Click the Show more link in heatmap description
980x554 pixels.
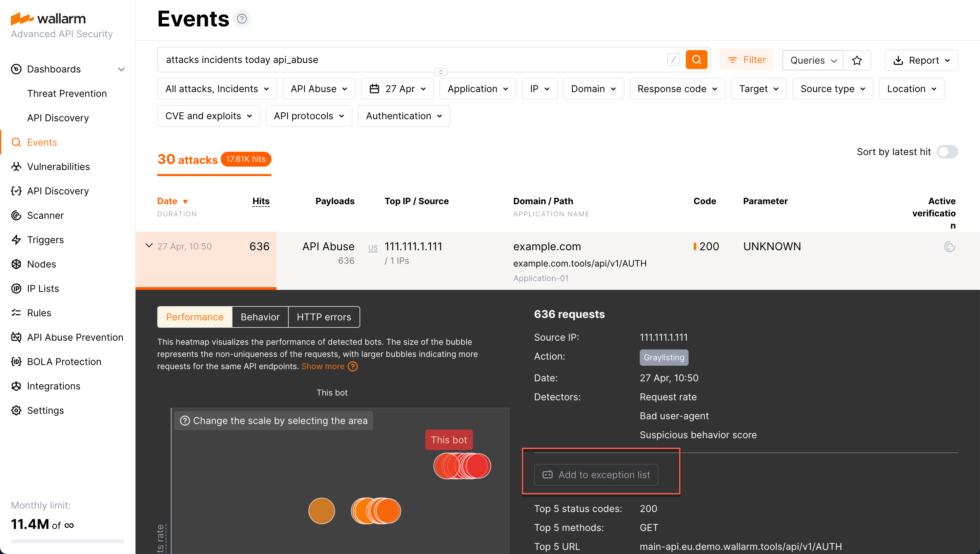pyautogui.click(x=323, y=366)
